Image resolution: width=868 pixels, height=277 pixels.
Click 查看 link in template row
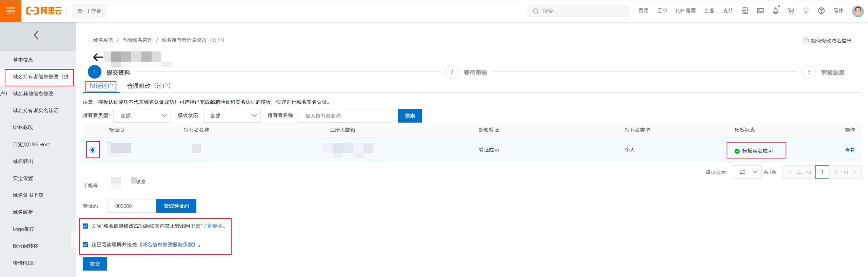(x=850, y=150)
